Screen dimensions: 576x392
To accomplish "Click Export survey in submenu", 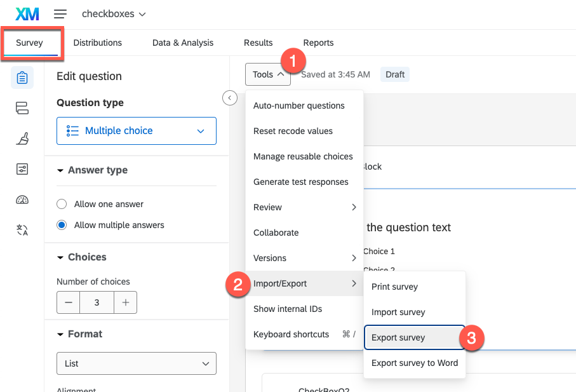I will point(415,337).
